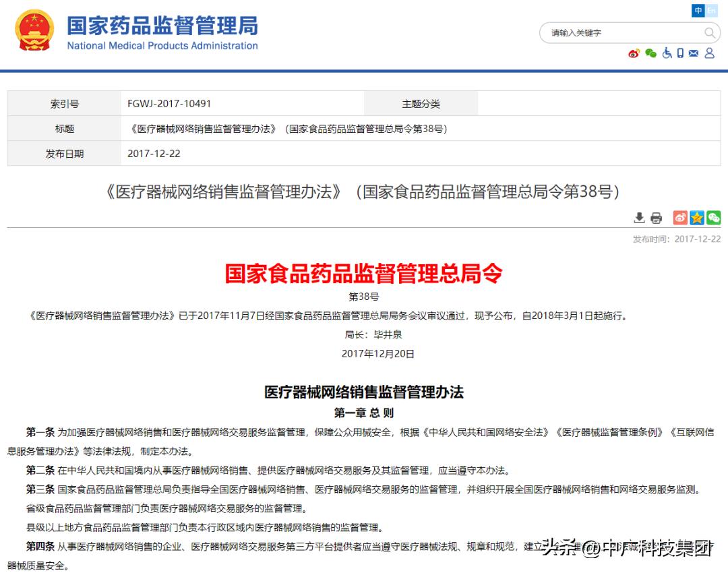
Task: Print the article via the printer icon
Action: pos(655,218)
